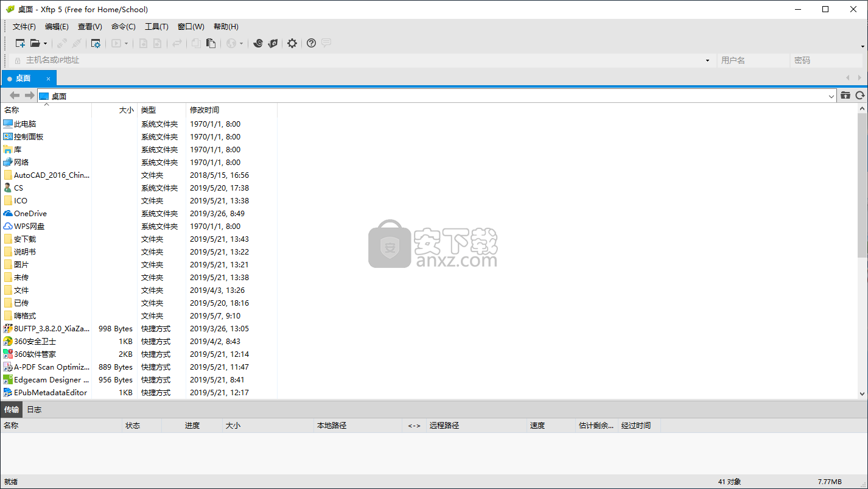
Task: Launch Xshell via the shell icon
Action: tap(258, 43)
